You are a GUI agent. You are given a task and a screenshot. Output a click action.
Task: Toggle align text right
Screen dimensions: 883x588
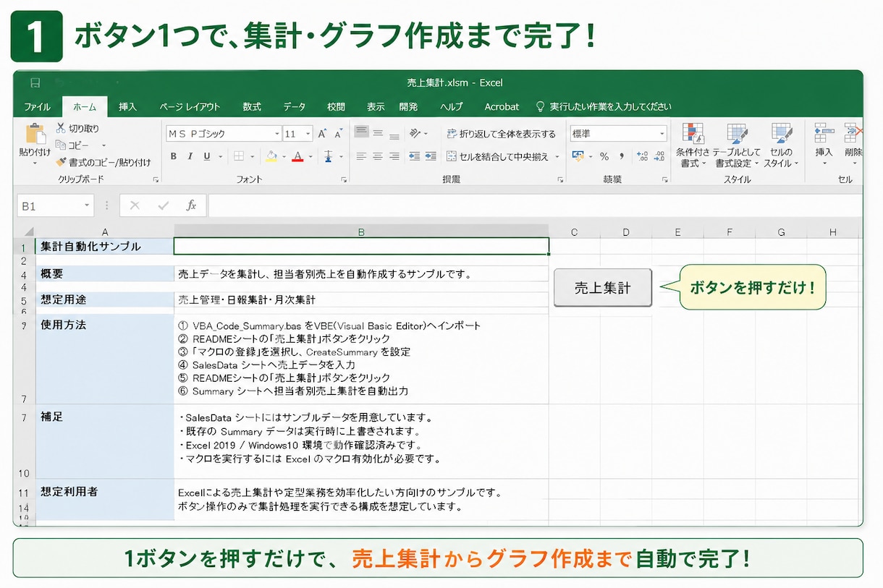click(394, 156)
